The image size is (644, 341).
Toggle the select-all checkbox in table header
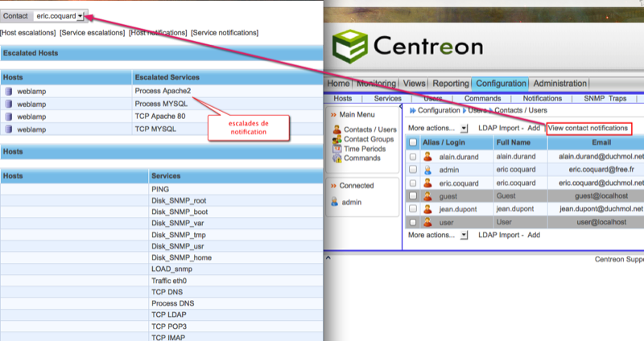click(x=413, y=142)
